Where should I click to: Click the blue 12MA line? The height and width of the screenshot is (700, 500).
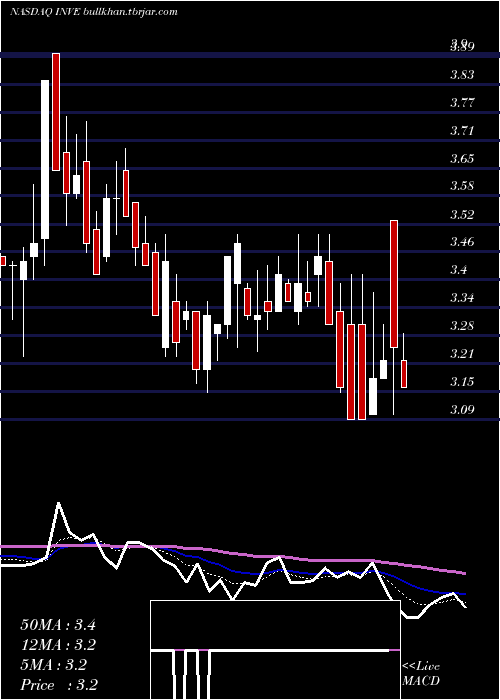click(x=232, y=570)
